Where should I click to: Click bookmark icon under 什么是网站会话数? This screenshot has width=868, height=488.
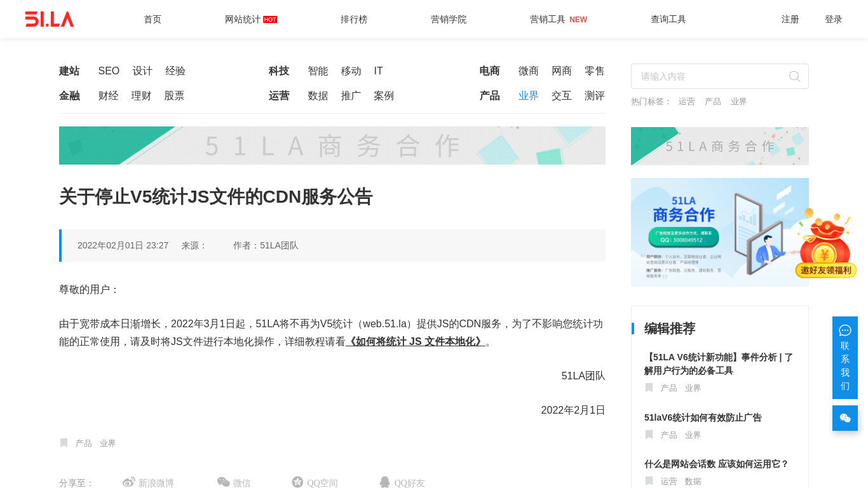[x=649, y=481]
